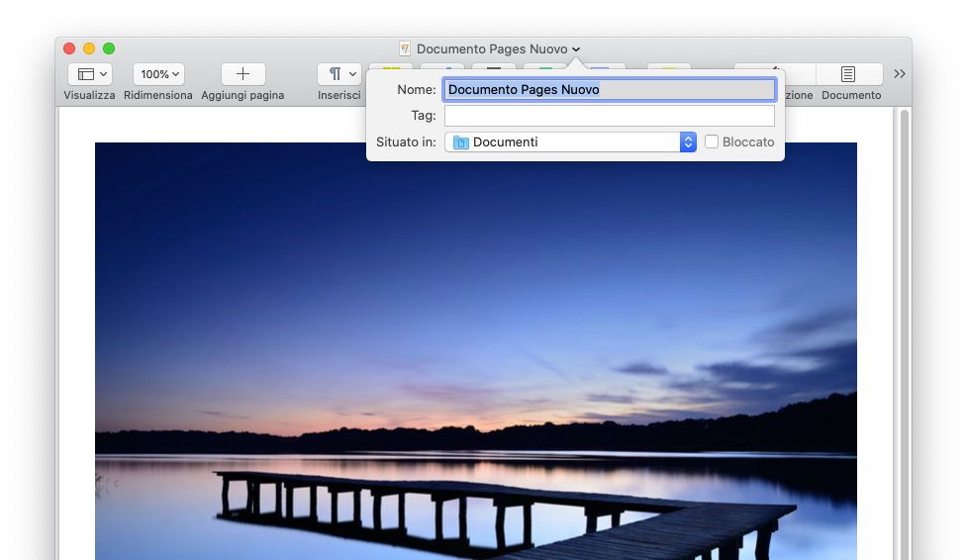967x560 pixels.
Task: Show hidden toolbar items via double-chevron
Action: point(899,73)
